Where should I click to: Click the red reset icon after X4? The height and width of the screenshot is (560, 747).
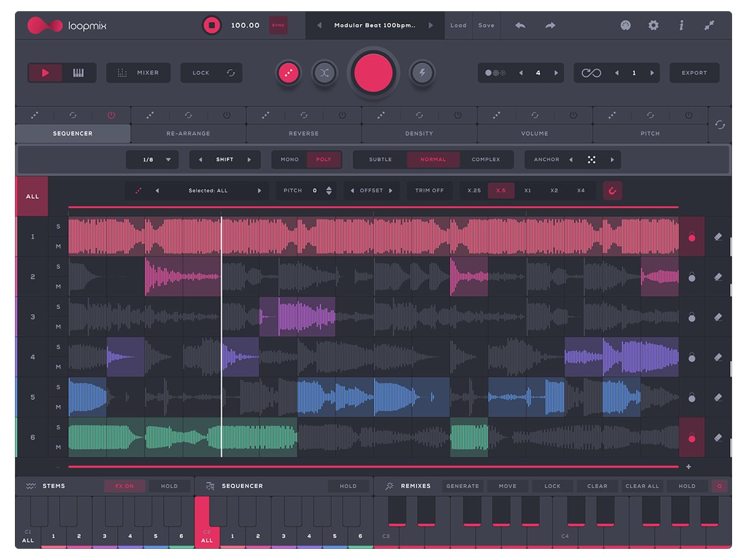[612, 190]
